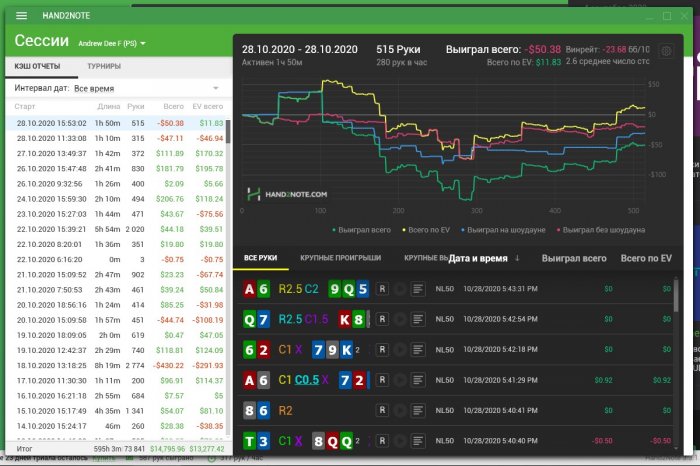700x466 pixels.
Task: Open hand history text for 5:42:18 PM hand
Action: [418, 350]
